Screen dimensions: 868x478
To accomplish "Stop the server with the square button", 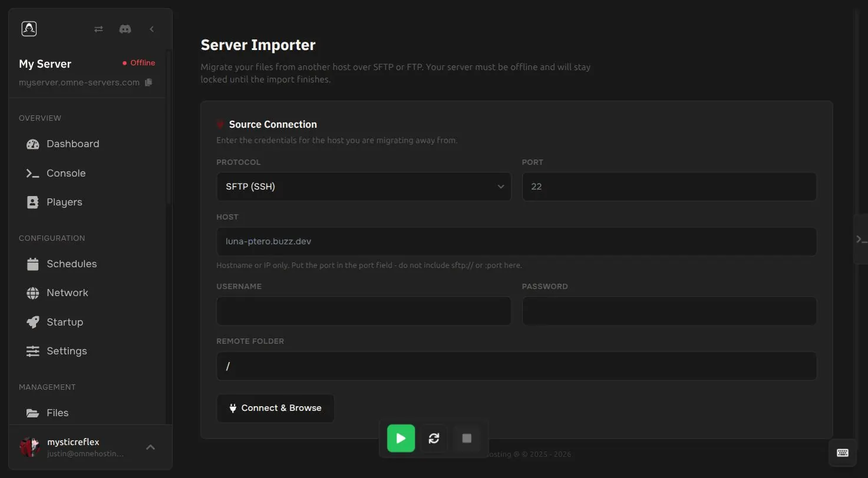I will [467, 438].
